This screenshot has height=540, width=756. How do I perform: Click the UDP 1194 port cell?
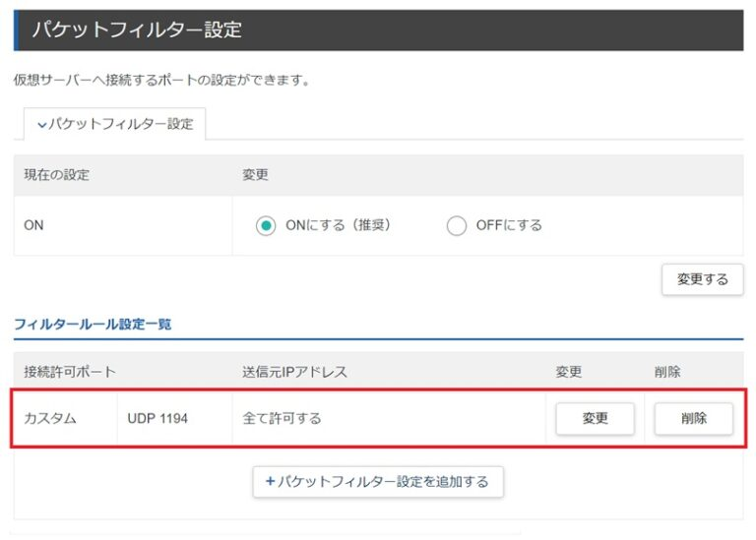coord(157,418)
